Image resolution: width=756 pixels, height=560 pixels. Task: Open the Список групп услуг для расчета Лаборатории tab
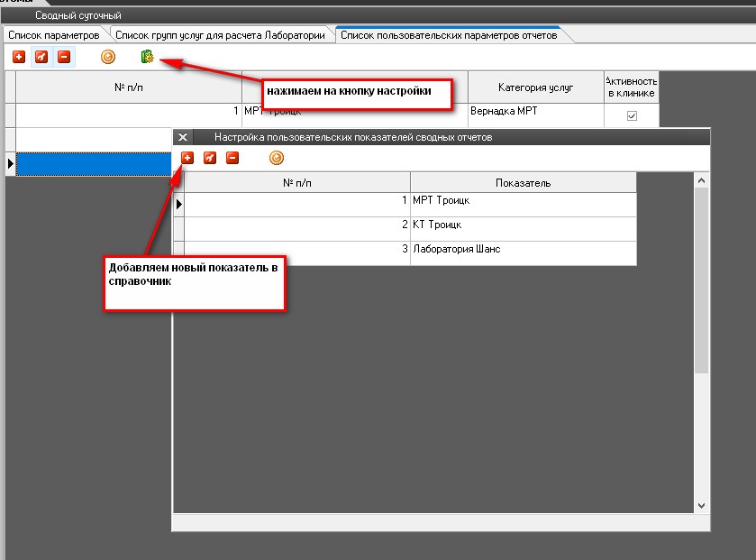point(220,35)
